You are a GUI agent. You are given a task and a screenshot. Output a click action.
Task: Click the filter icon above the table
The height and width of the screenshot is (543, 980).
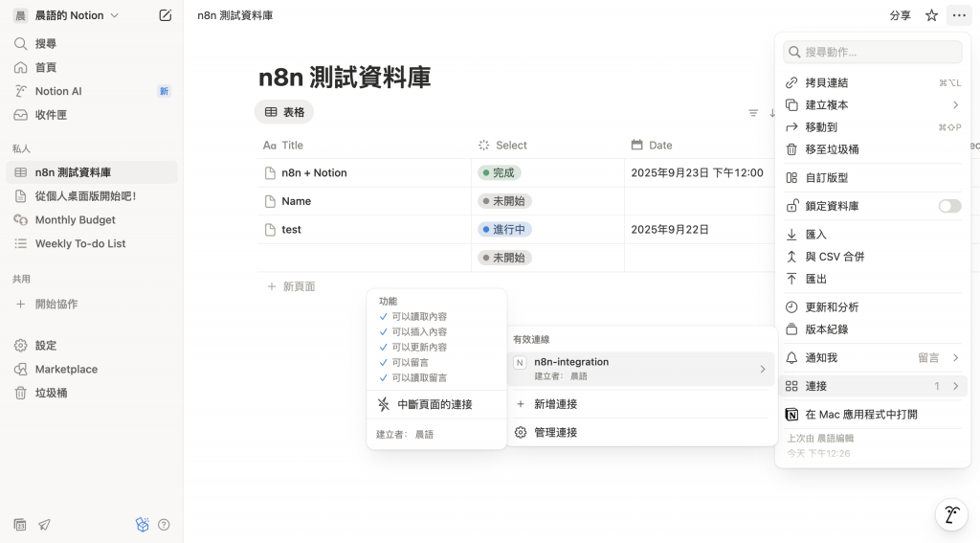[753, 113]
